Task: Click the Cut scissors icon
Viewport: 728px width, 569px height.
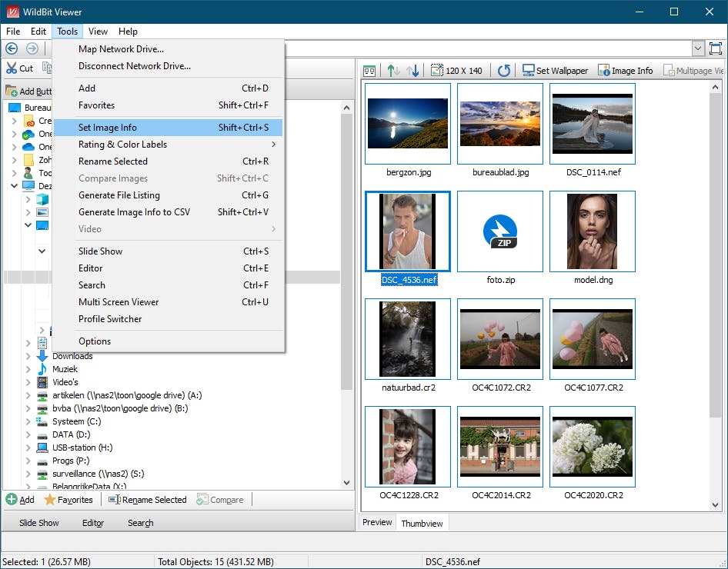Action: [12, 68]
